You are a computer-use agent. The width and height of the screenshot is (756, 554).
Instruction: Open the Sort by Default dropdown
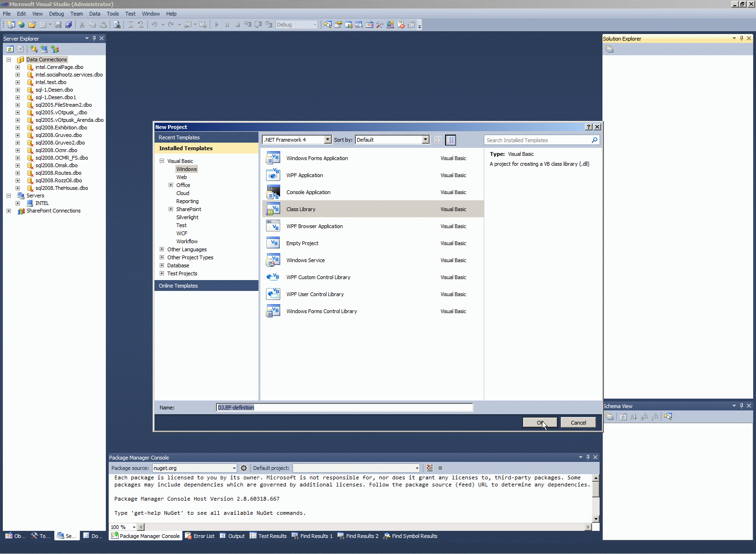(x=425, y=140)
